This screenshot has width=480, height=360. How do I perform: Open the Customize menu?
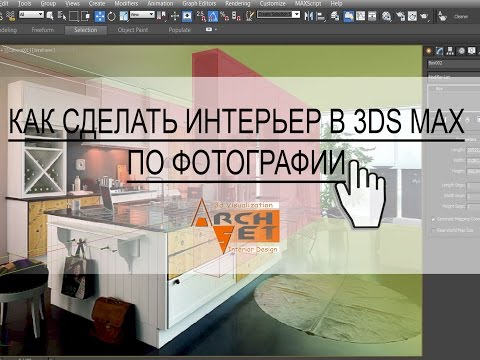click(x=273, y=4)
